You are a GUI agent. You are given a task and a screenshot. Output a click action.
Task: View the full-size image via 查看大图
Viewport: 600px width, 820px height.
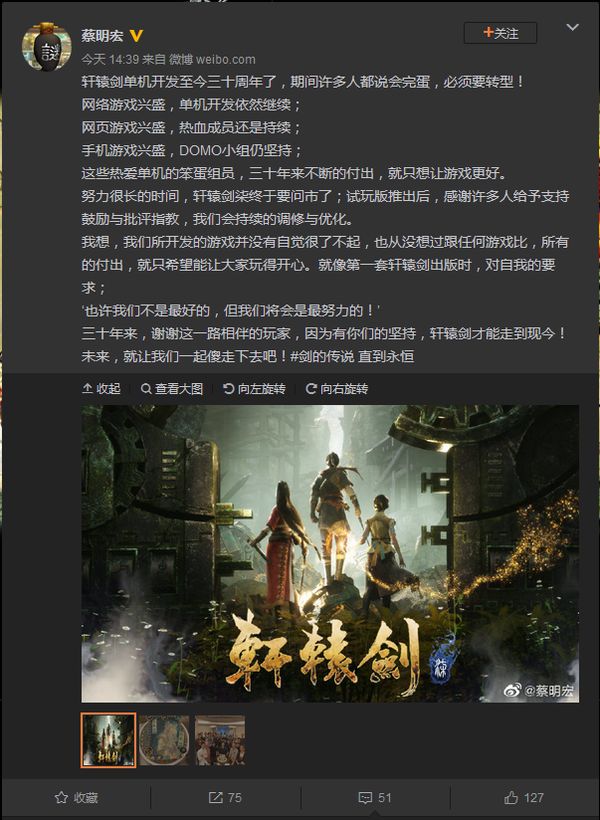(x=172, y=389)
